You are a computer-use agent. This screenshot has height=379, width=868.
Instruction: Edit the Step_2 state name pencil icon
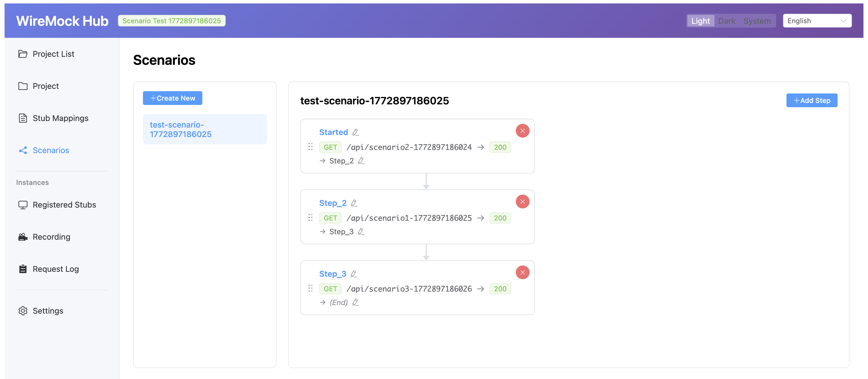pyautogui.click(x=354, y=203)
